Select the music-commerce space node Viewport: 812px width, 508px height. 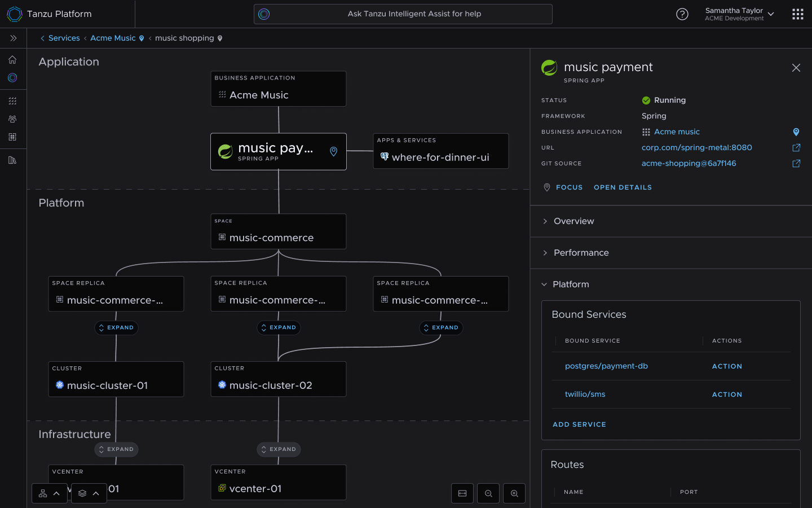(279, 231)
